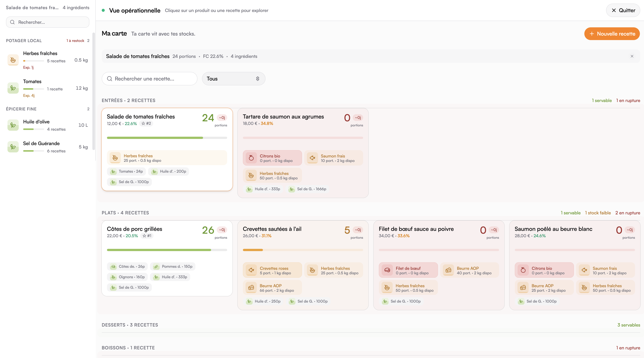
Task: Expand the BOISSONS · 1 RECETTE section
Action: point(128,348)
